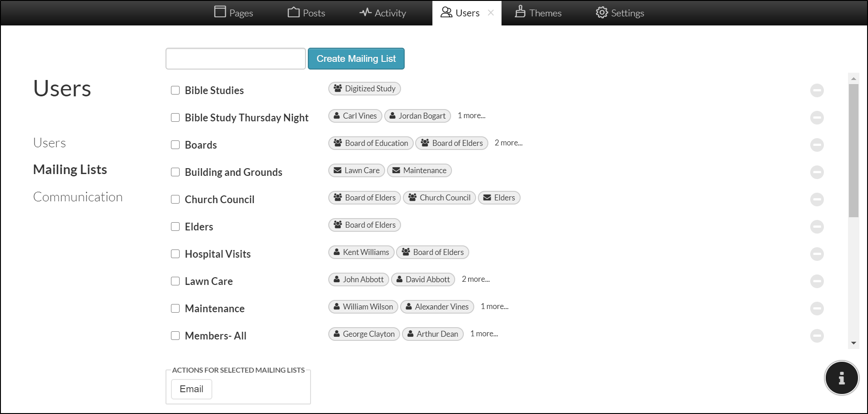
Task: Click remove icon for Church Council row
Action: 817,200
